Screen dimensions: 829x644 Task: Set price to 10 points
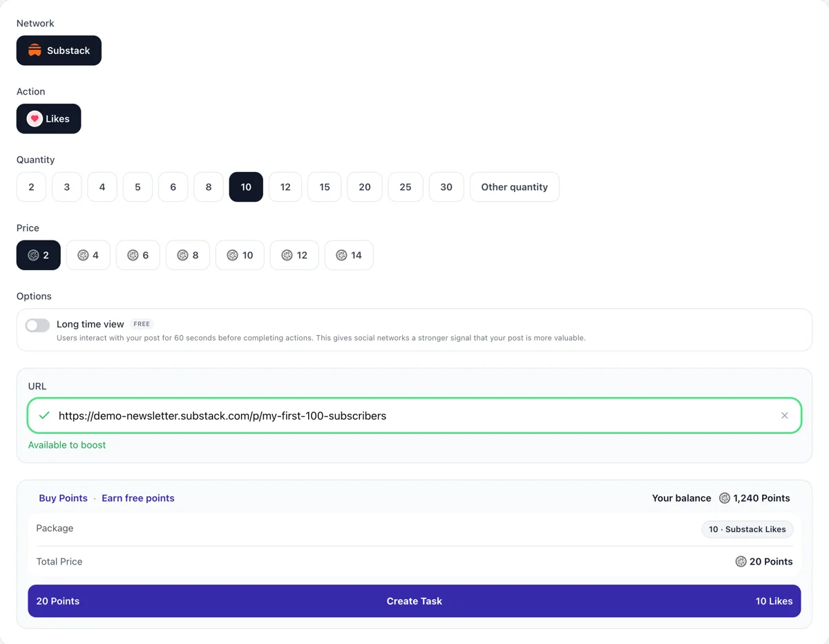240,255
